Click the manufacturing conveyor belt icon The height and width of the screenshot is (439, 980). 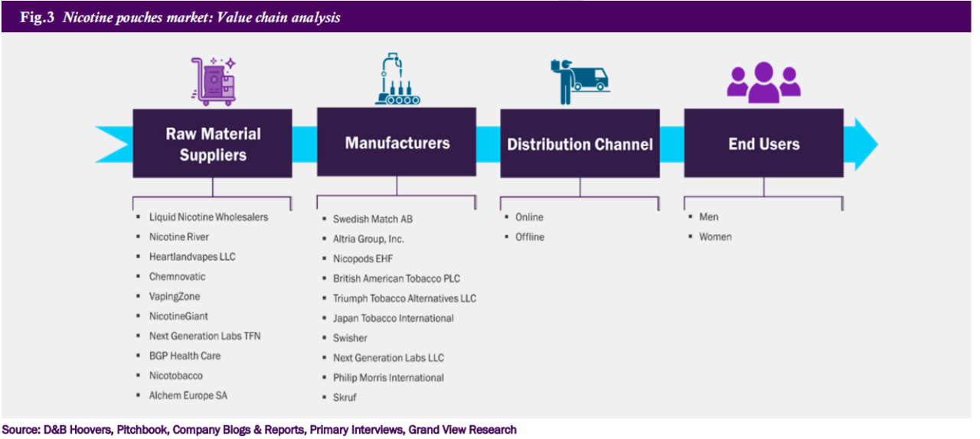(396, 79)
